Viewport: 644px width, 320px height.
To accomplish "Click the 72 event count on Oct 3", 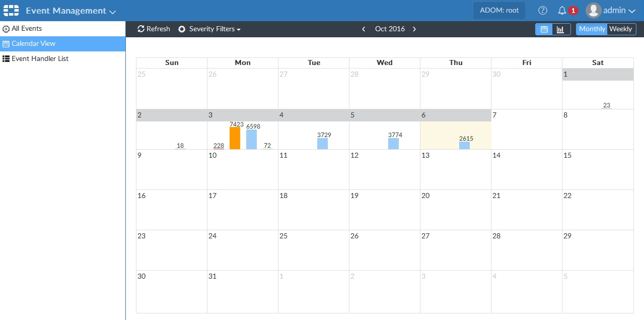I will (267, 146).
